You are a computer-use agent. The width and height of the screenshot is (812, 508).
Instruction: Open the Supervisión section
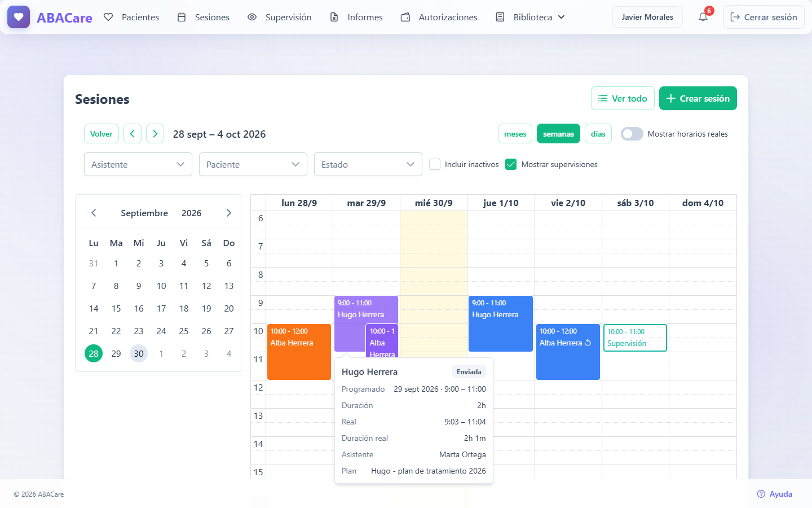[x=280, y=17]
